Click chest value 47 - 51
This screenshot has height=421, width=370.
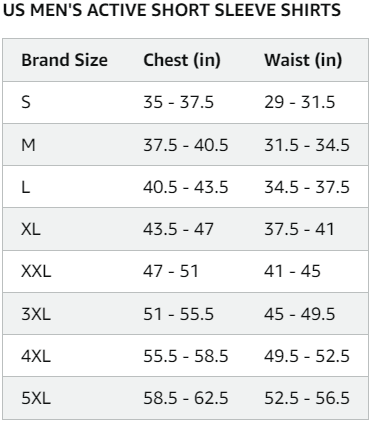point(171,271)
